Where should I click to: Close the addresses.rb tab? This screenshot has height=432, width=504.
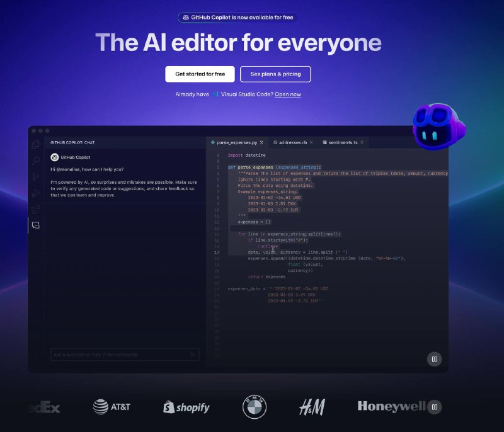(311, 142)
